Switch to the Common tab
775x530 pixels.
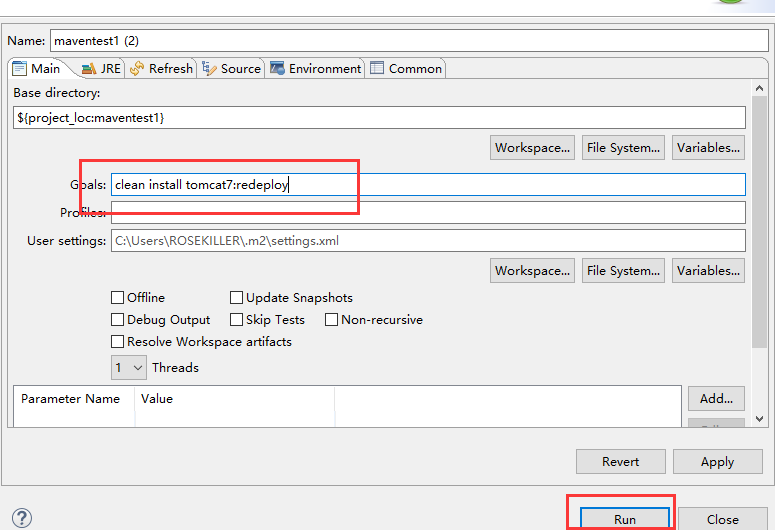406,69
